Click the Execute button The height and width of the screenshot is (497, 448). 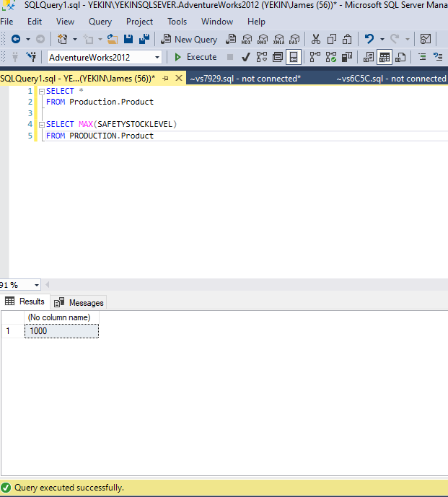pyautogui.click(x=196, y=57)
